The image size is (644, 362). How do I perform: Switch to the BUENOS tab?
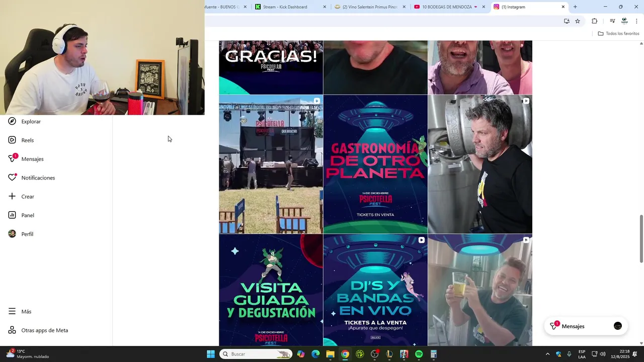[227, 7]
